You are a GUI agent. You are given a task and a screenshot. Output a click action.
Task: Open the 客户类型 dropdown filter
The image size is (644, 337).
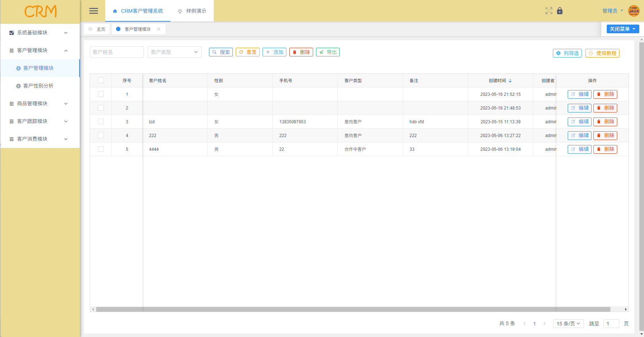click(174, 52)
